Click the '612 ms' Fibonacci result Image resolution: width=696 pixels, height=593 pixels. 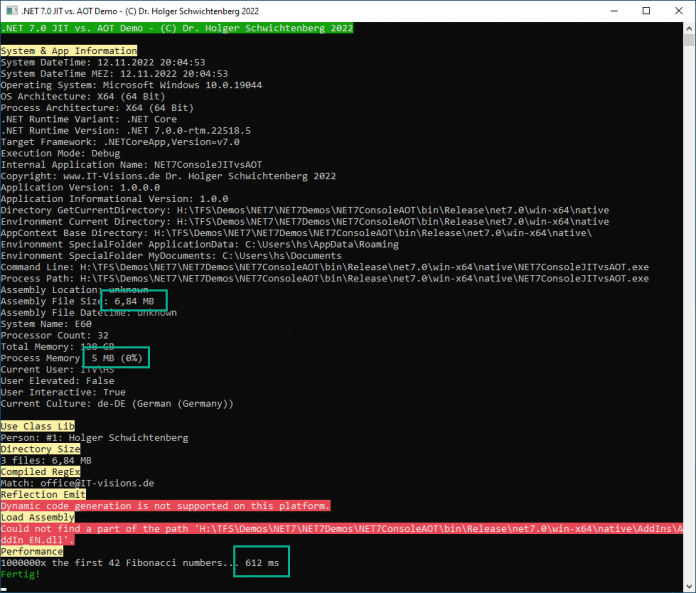262,563
